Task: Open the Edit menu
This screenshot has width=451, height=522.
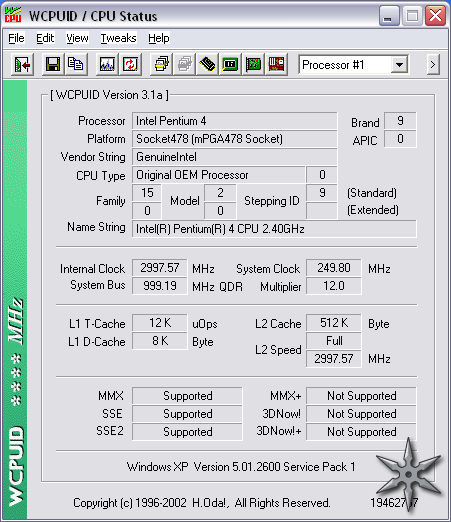Action: [x=45, y=38]
